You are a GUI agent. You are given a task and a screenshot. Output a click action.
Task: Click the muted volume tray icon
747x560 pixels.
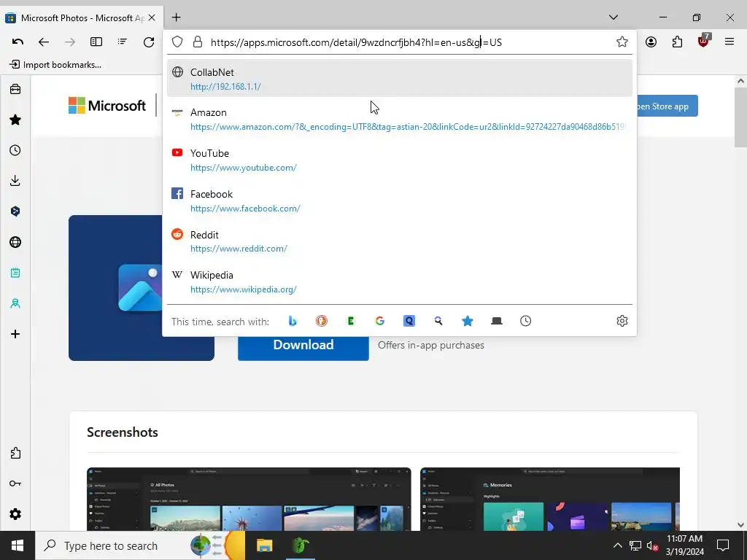[651, 545]
